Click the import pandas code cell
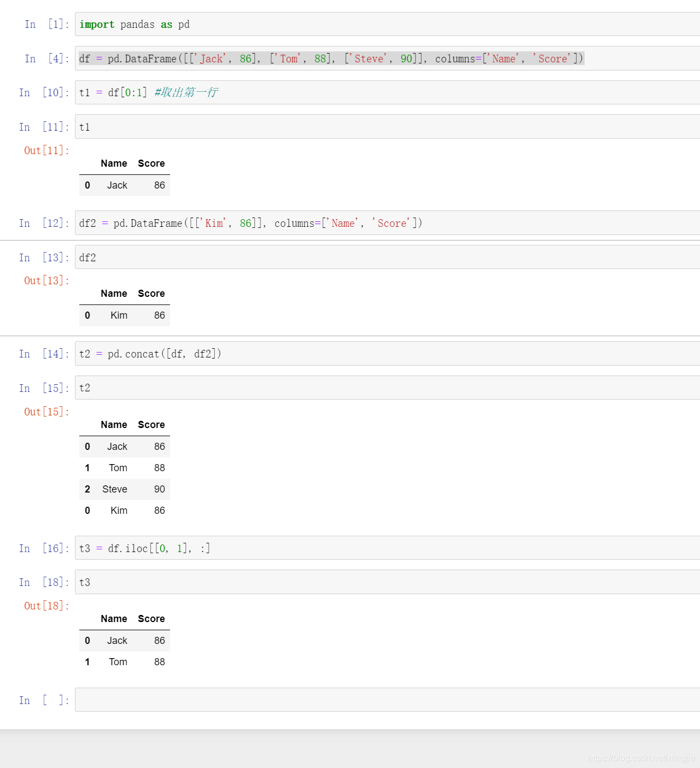The width and height of the screenshot is (700, 768). coord(387,24)
